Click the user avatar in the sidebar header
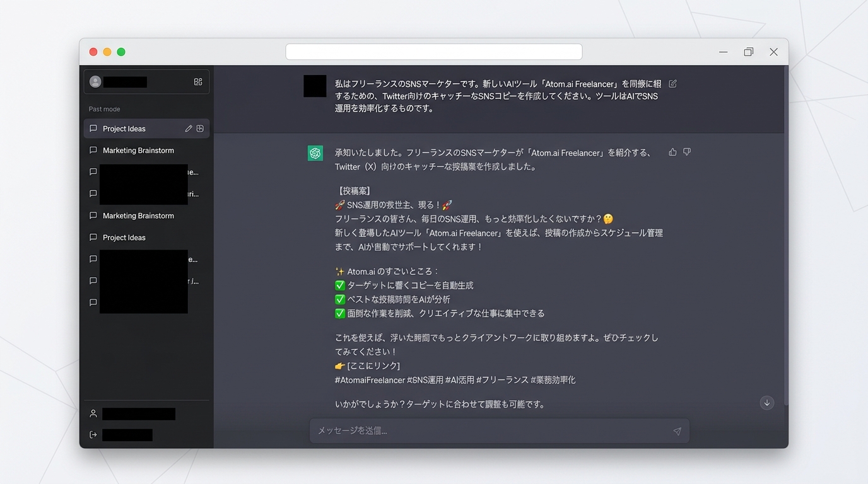Viewport: 868px width, 484px height. pos(95,82)
